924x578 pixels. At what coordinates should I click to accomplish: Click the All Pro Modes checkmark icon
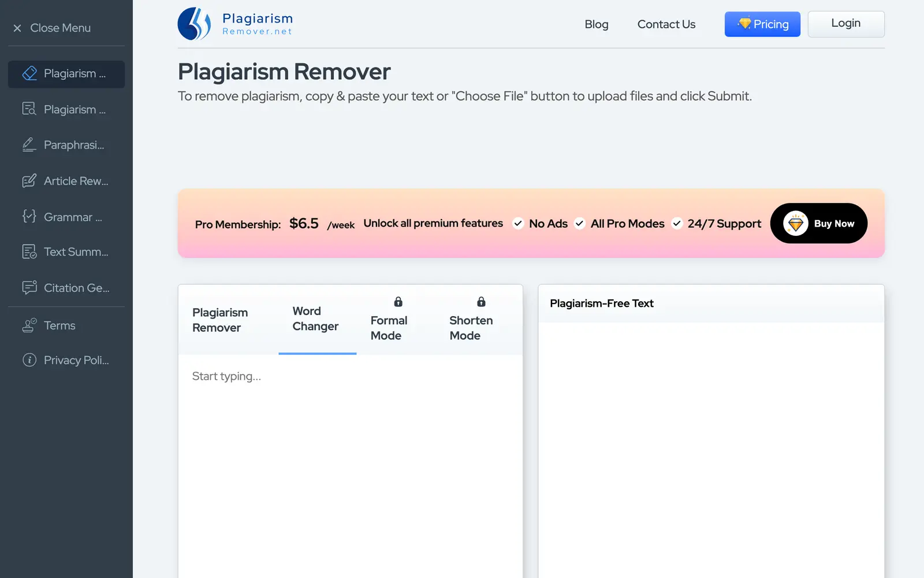point(580,223)
